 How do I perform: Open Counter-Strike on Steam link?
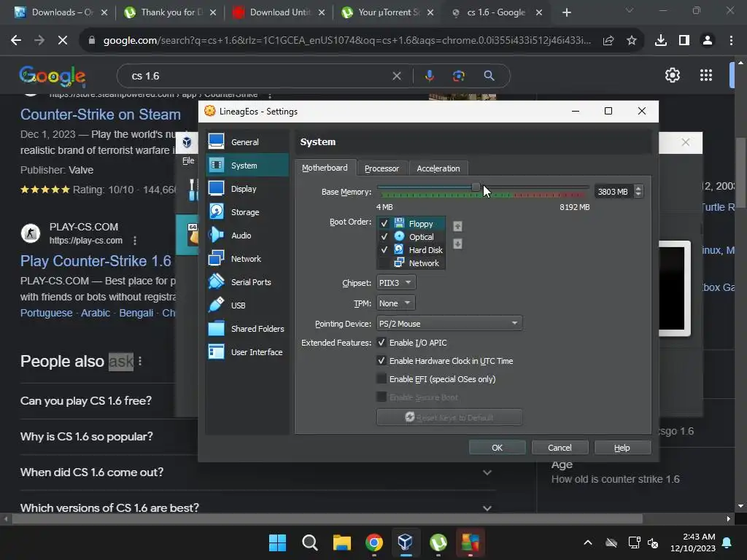pos(101,114)
